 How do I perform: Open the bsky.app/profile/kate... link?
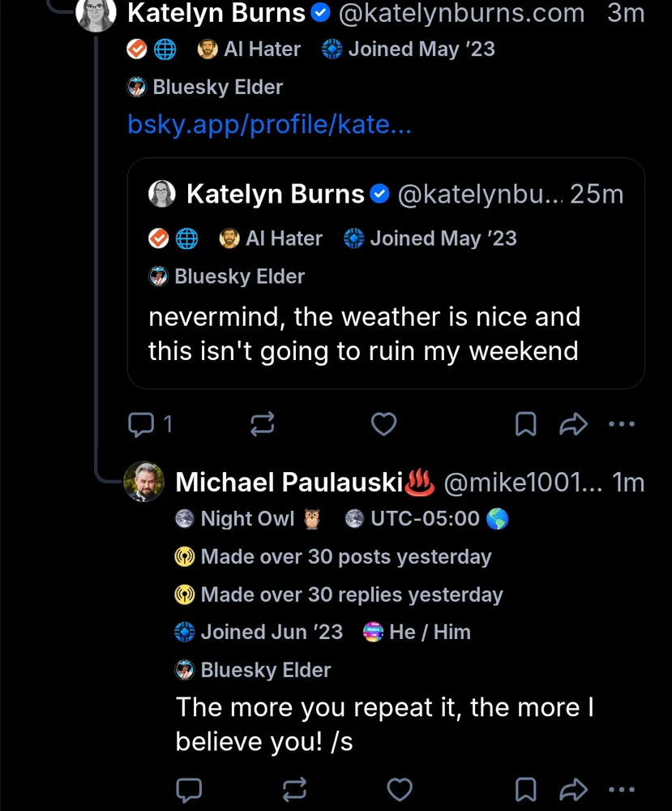click(x=270, y=126)
